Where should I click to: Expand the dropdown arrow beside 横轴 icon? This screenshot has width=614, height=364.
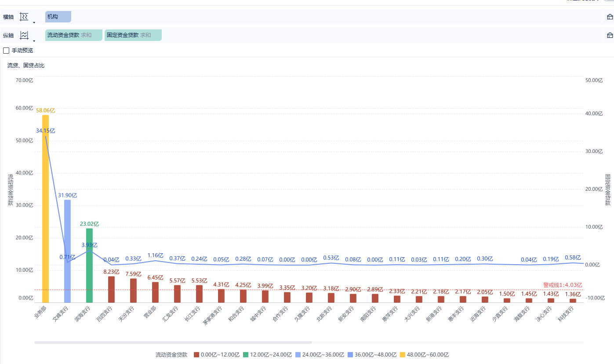[34, 22]
